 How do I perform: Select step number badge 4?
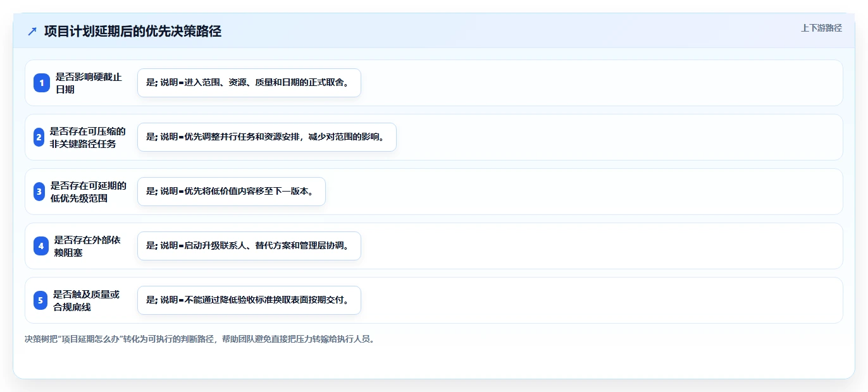[41, 246]
